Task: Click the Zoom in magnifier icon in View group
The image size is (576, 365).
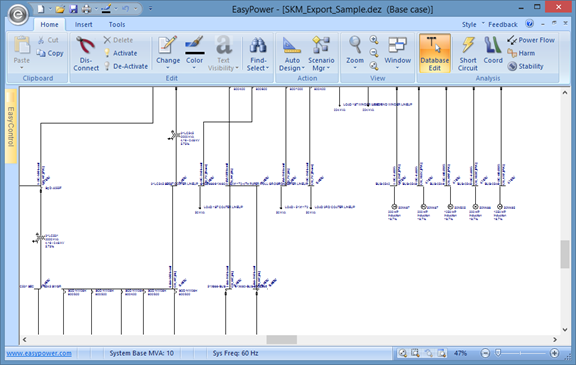Action: point(374,40)
